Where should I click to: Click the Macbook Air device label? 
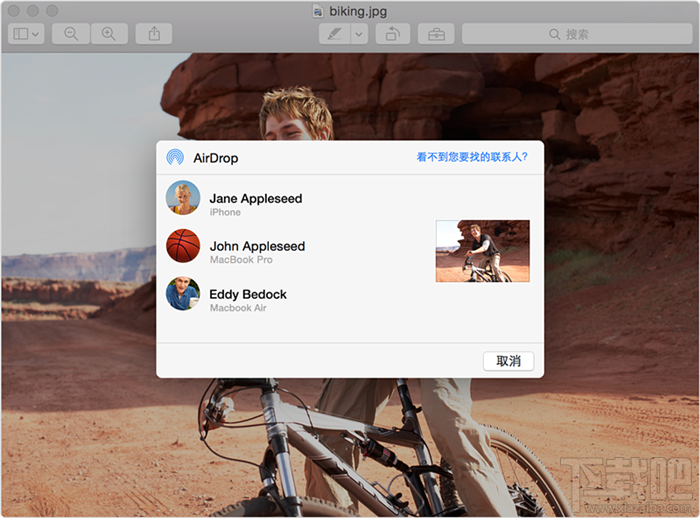tap(238, 308)
